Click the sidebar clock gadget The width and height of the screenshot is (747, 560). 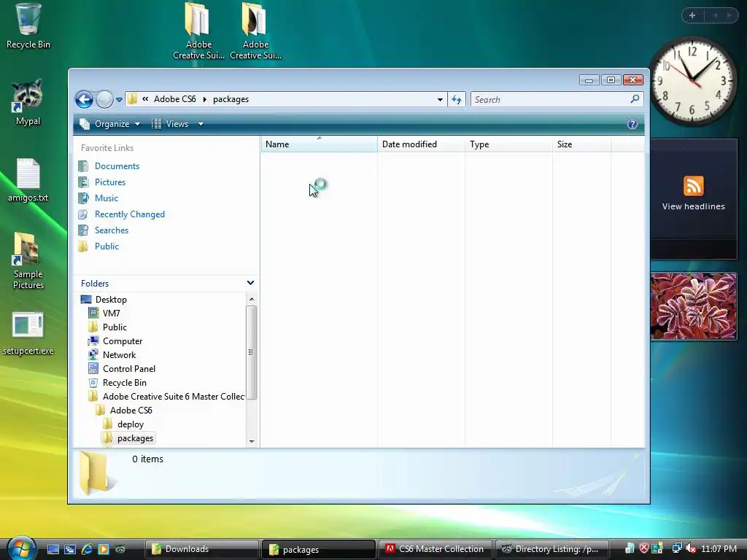click(692, 80)
